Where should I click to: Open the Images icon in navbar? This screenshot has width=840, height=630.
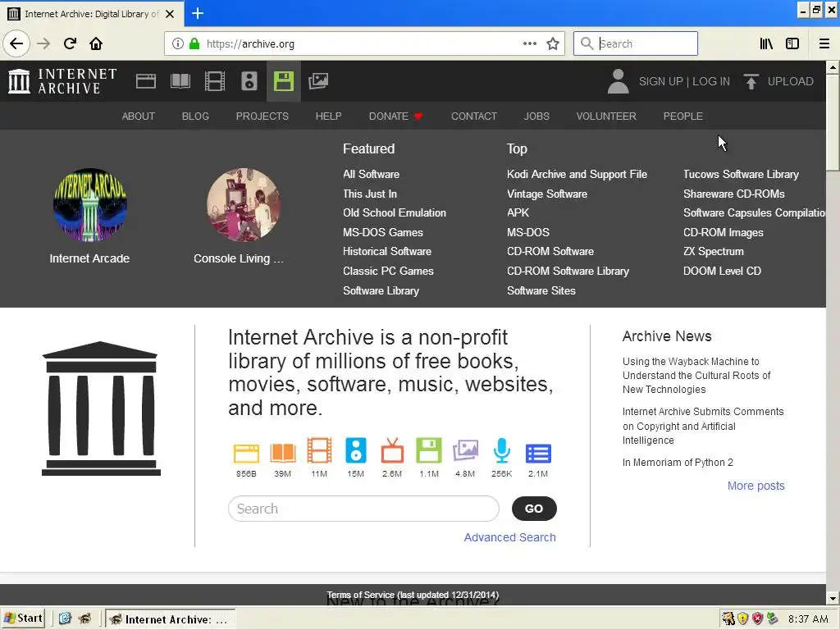tap(318, 81)
